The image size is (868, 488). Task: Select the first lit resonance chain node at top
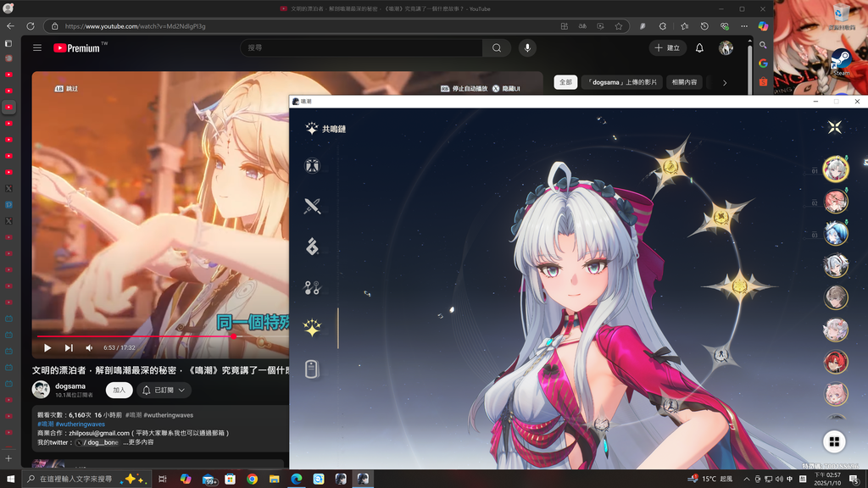(x=670, y=166)
